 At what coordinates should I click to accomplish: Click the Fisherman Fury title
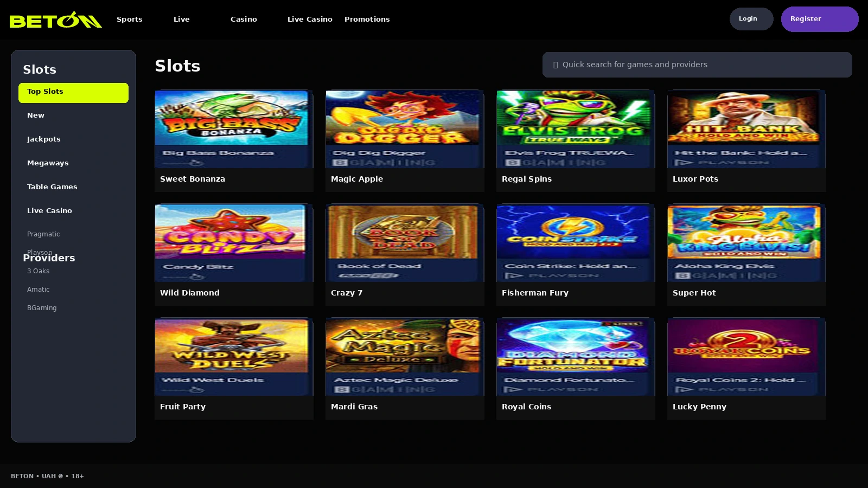coord(535,293)
